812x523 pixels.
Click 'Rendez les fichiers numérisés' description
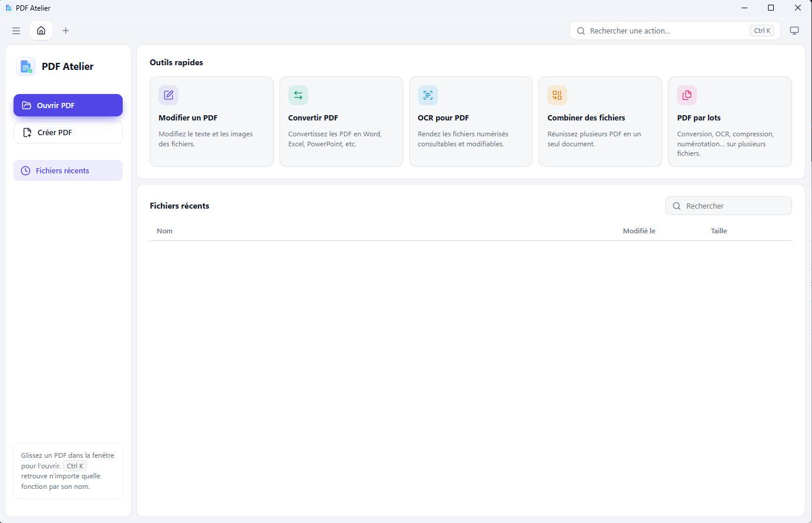(463, 139)
